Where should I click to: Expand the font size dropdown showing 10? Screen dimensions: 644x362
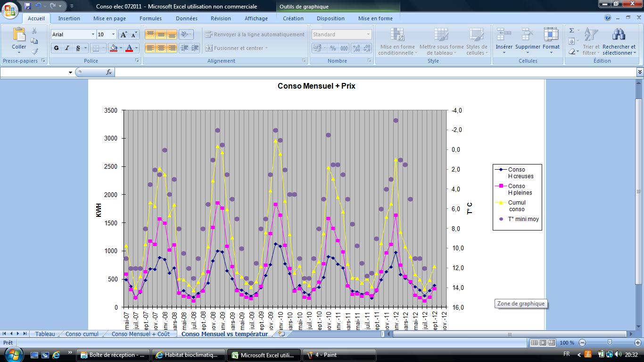(113, 34)
